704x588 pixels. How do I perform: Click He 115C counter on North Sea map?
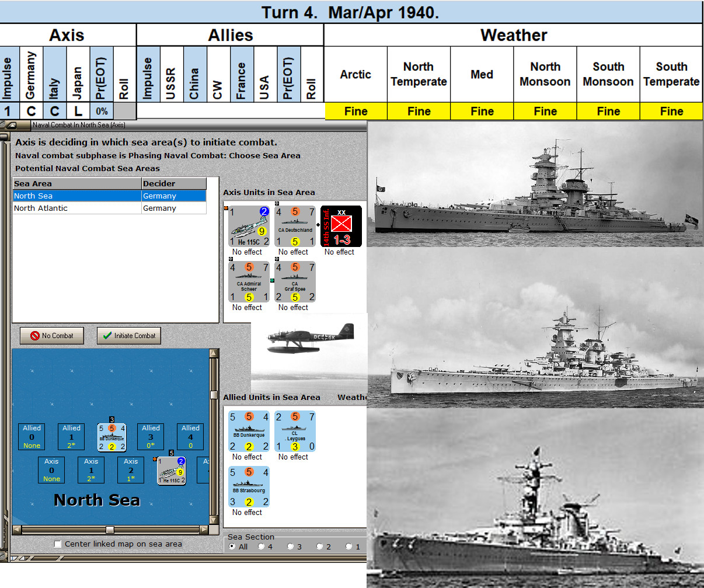(172, 471)
